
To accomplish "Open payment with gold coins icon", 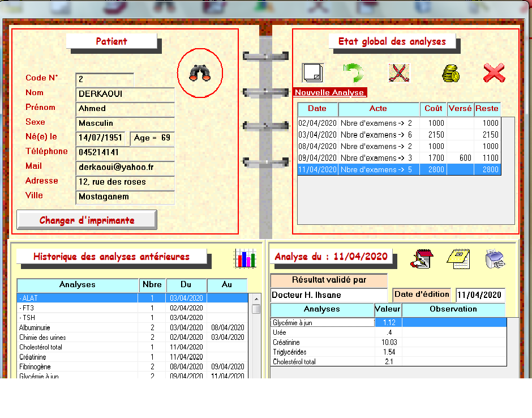I will point(451,73).
